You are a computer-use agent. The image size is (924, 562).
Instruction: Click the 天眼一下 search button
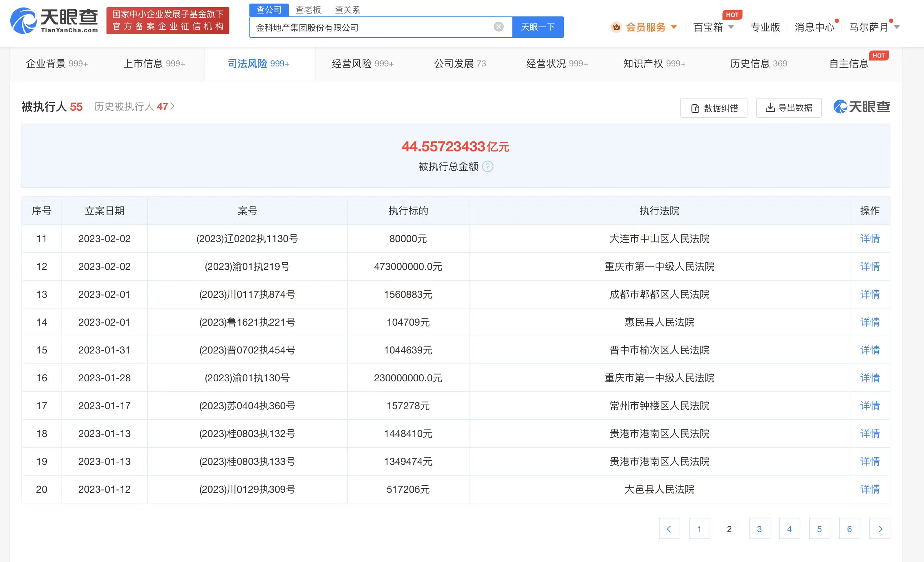(538, 27)
